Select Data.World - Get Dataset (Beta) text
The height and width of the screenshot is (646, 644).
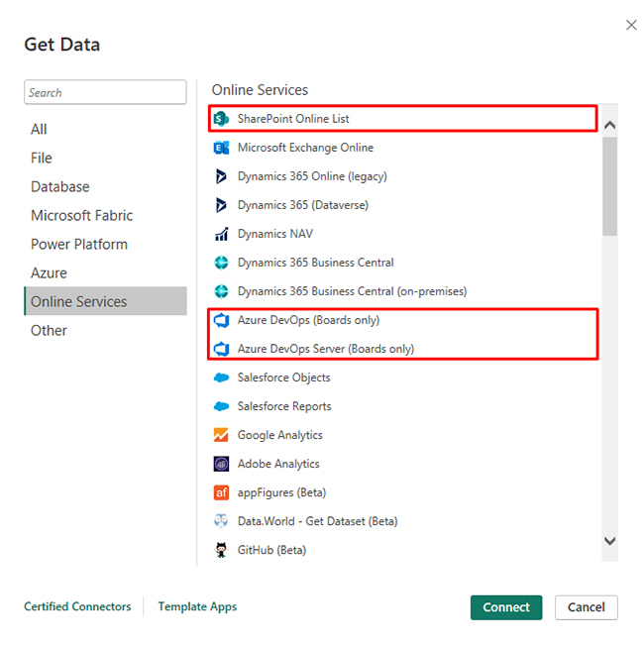[x=318, y=521]
